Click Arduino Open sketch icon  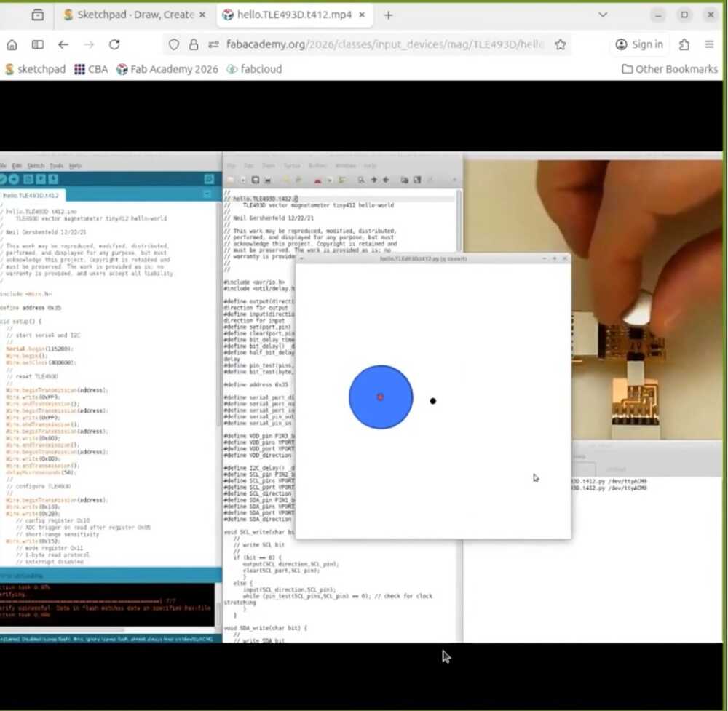point(41,180)
